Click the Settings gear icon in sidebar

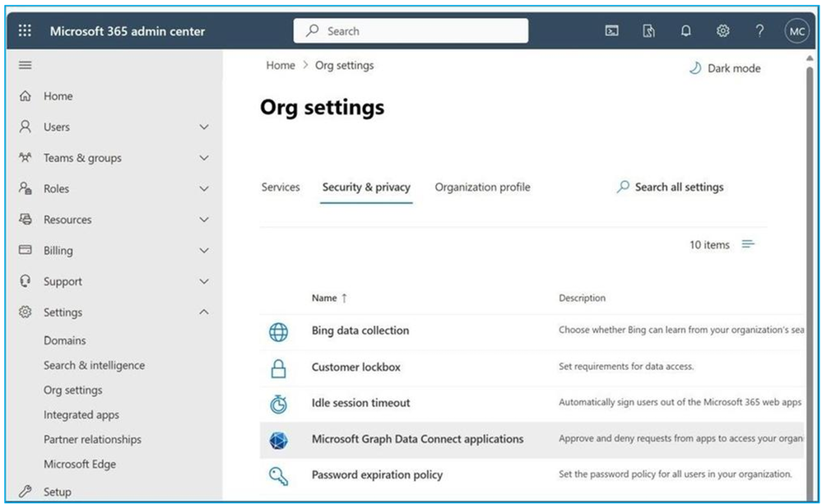pyautogui.click(x=26, y=312)
